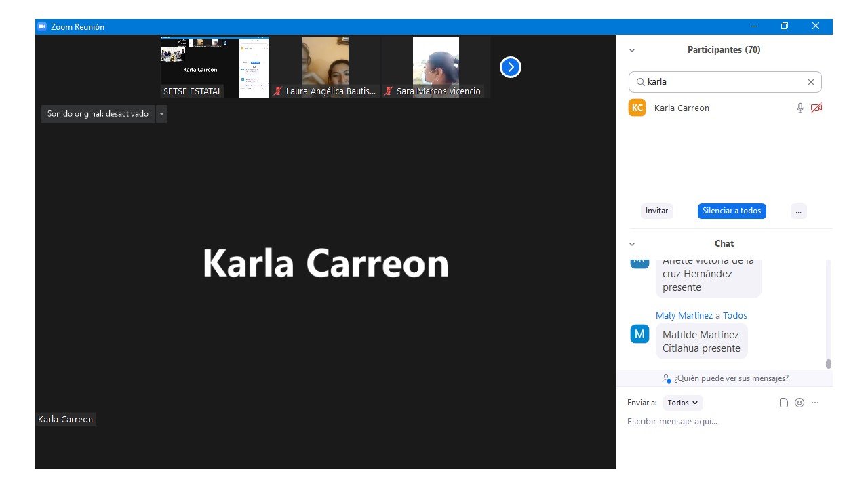Open the original sound dropdown arrow
Viewport: 868px width, 488px height.
161,114
